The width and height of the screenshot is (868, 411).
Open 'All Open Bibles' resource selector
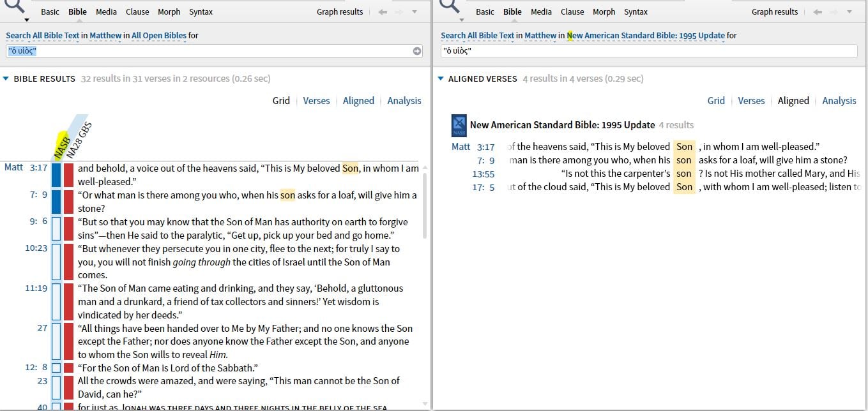coord(159,36)
